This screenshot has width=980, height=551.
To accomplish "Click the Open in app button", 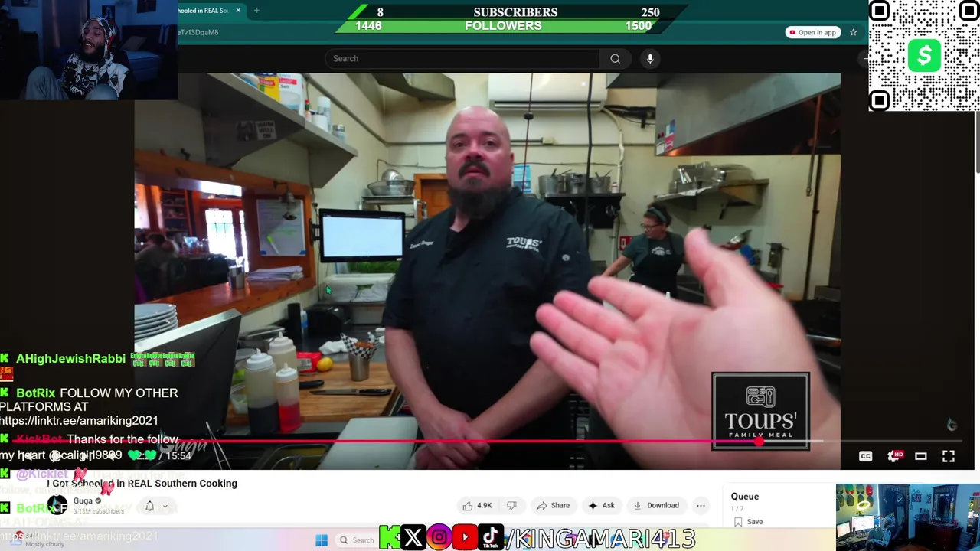I will pos(813,32).
